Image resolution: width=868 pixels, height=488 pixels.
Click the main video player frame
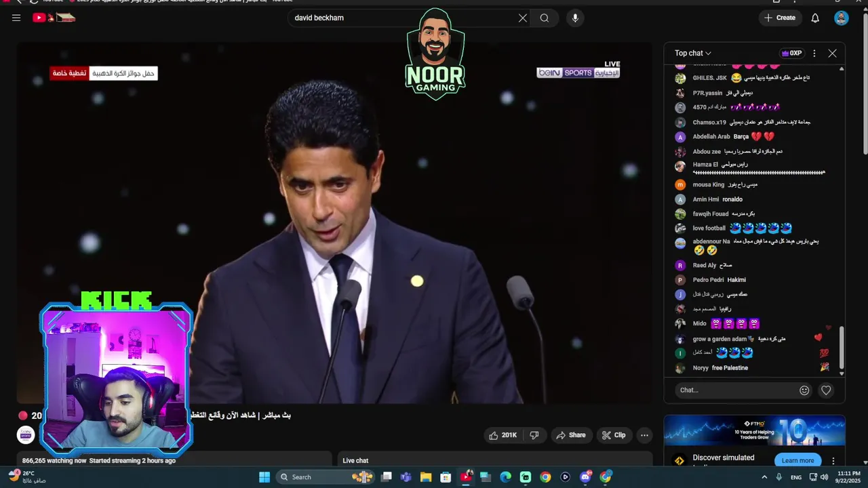pyautogui.click(x=334, y=224)
